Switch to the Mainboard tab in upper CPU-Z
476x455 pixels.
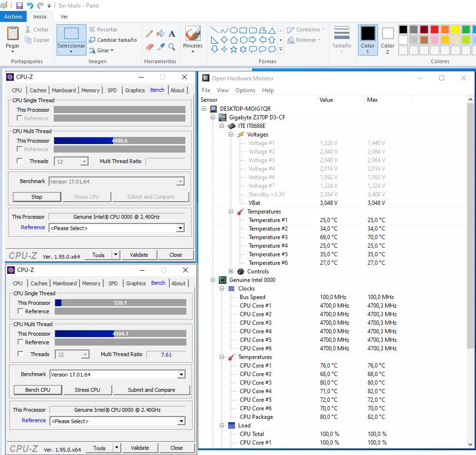point(64,90)
